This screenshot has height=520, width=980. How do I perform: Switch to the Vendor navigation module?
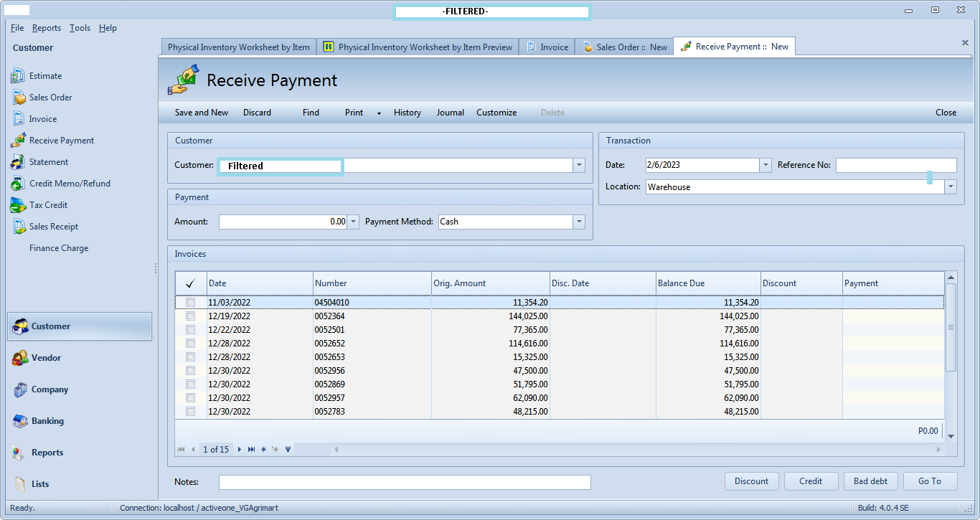coord(80,358)
